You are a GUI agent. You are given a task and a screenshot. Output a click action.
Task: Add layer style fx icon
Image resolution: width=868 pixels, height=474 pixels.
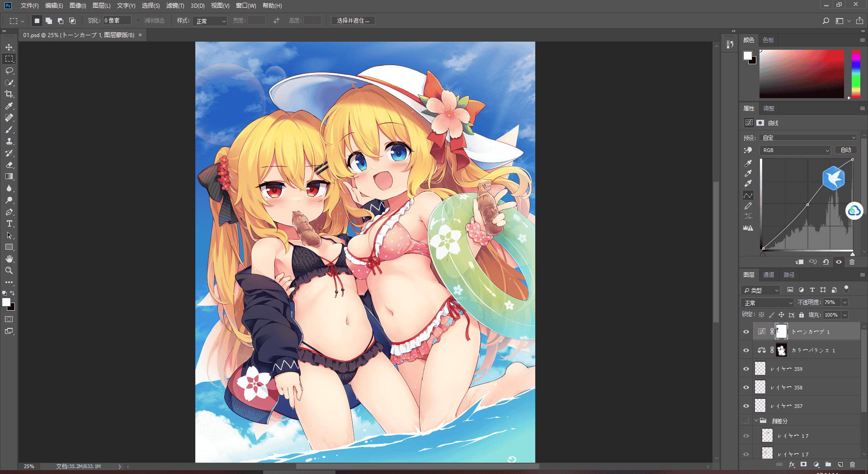(x=792, y=465)
